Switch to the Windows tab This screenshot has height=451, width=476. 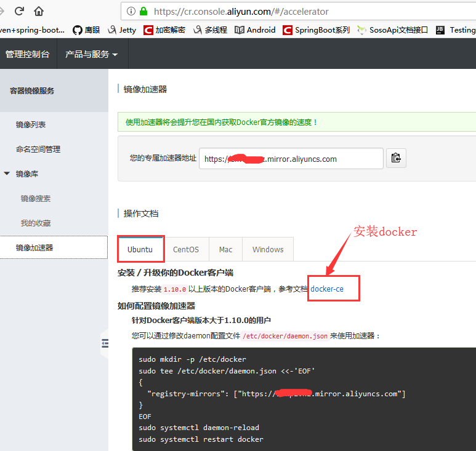pyautogui.click(x=268, y=249)
